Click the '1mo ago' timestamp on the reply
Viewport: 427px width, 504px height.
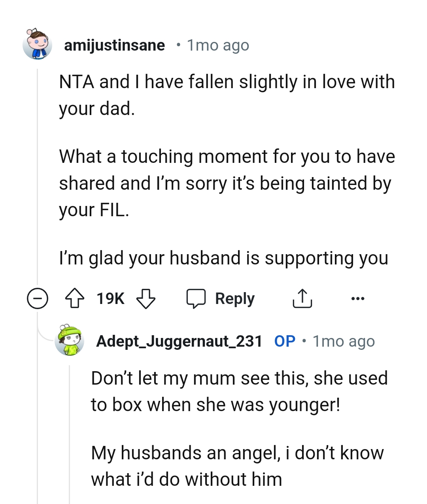[344, 341]
